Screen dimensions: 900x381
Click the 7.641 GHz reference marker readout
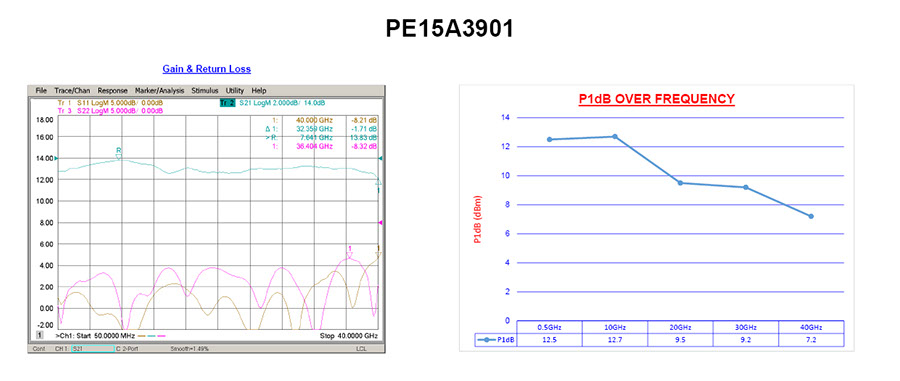click(x=315, y=138)
